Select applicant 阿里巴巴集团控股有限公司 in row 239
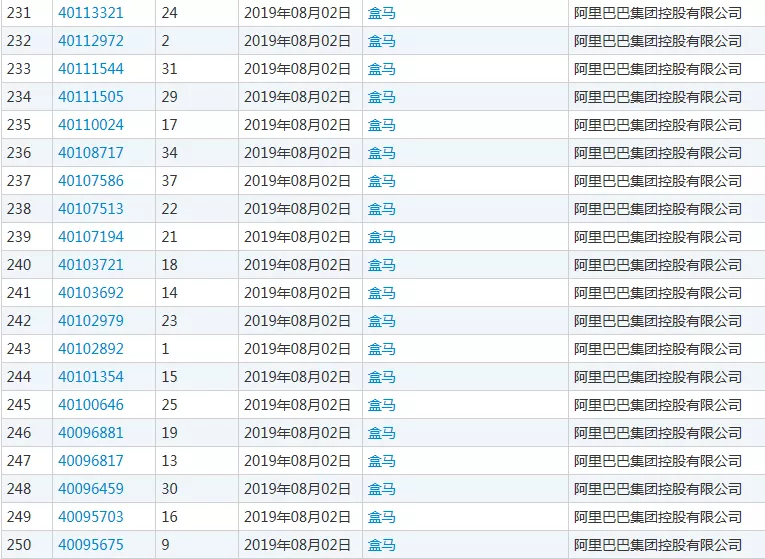This screenshot has width=765, height=559. 658,237
